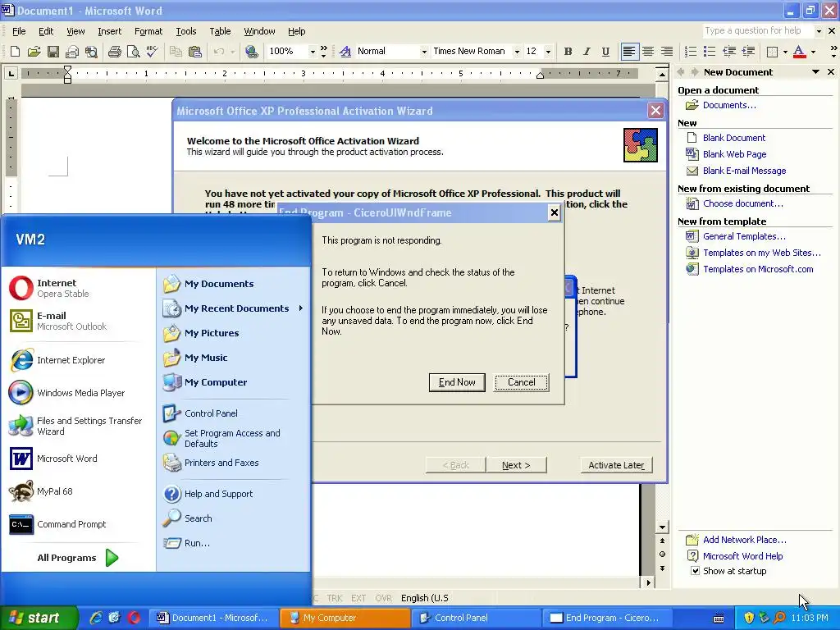
Task: Open the Edit menu
Action: (x=46, y=31)
